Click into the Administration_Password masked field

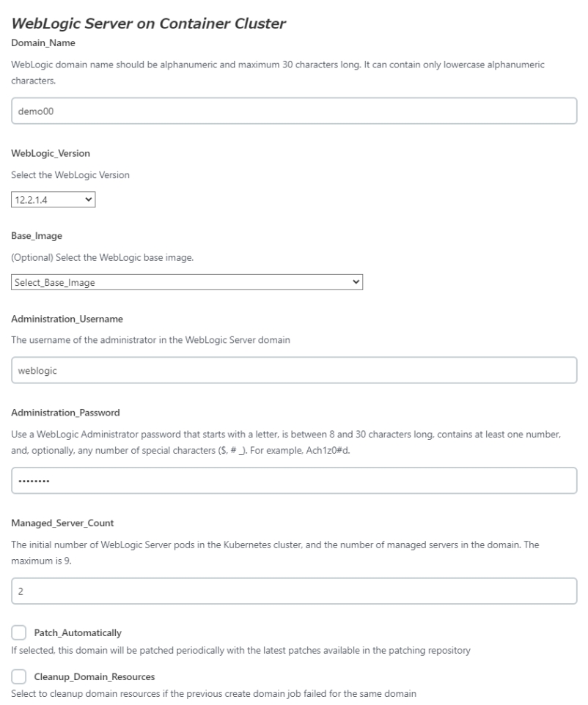point(294,481)
